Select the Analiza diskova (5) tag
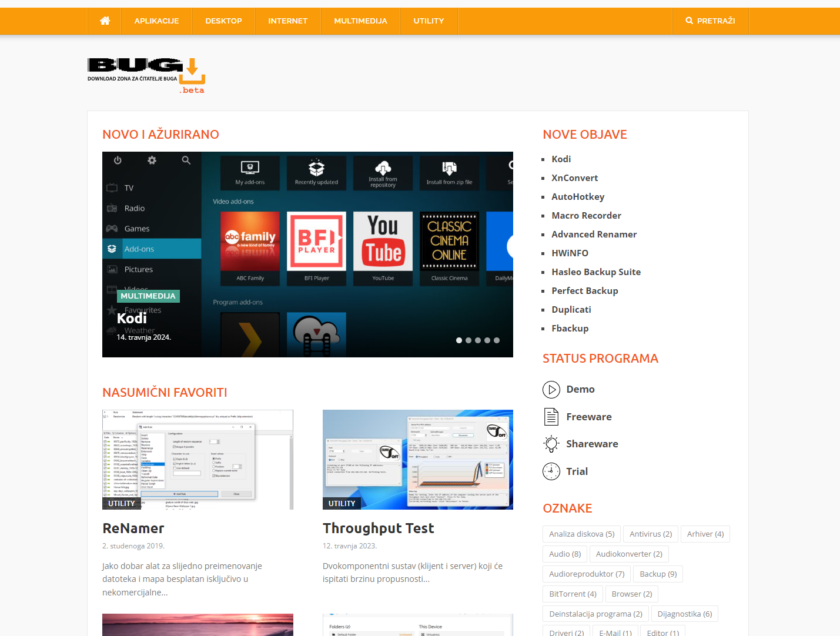The width and height of the screenshot is (840, 636). (581, 534)
